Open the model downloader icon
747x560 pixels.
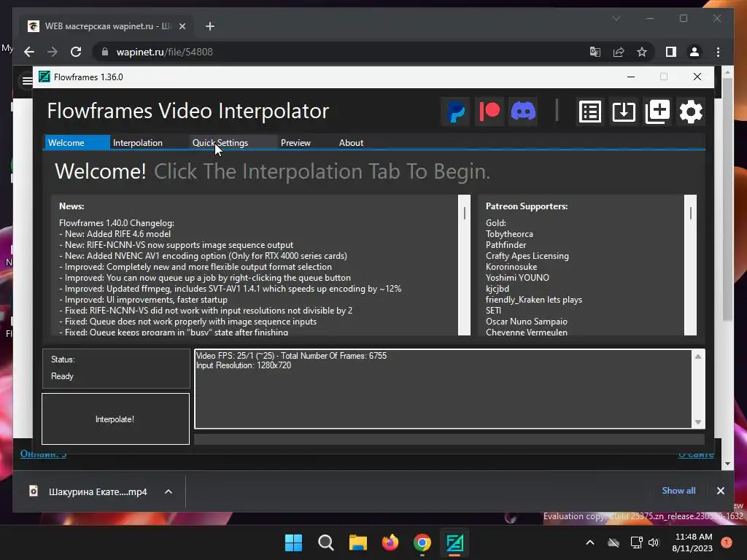(624, 112)
